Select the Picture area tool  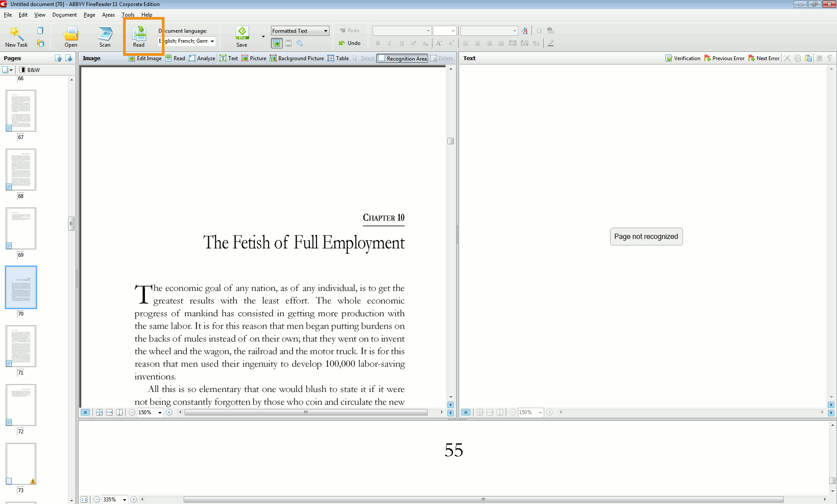[x=254, y=58]
